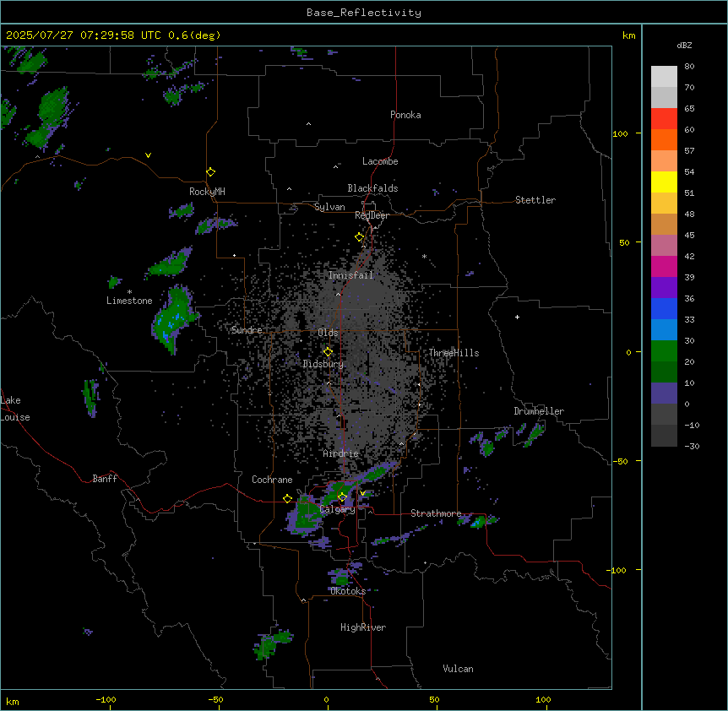Select the purple 36-39 dBZ legend swatch
The width and height of the screenshot is (728, 711).
pyautogui.click(x=664, y=288)
